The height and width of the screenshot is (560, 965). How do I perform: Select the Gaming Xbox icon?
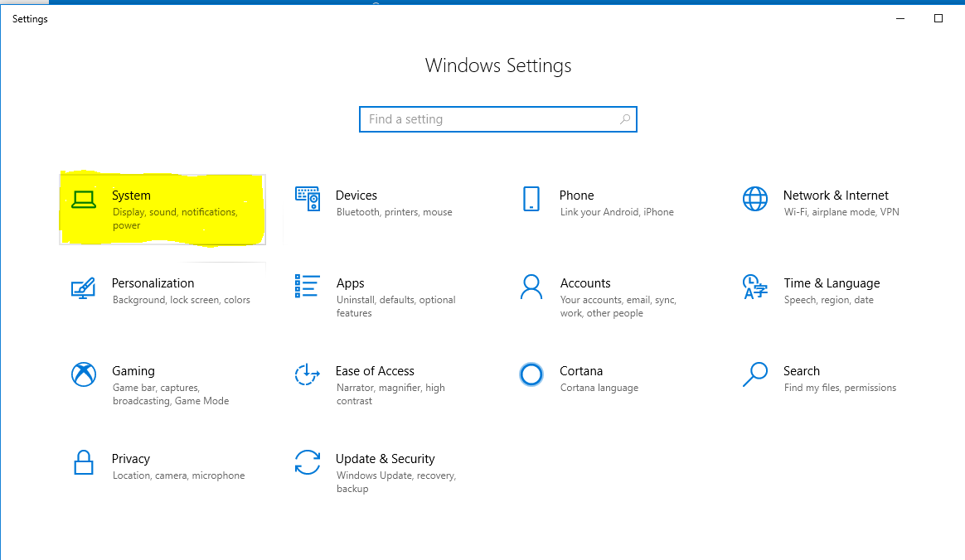click(84, 374)
